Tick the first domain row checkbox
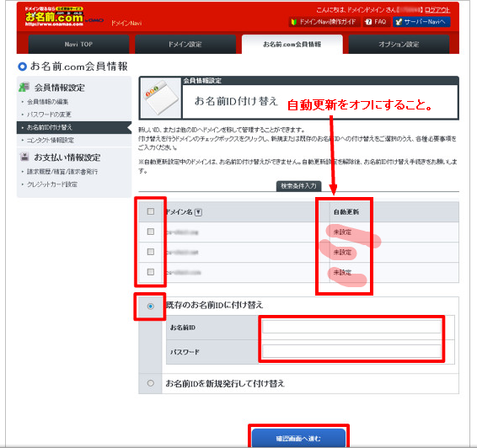This screenshot has width=477, height=448. (151, 232)
